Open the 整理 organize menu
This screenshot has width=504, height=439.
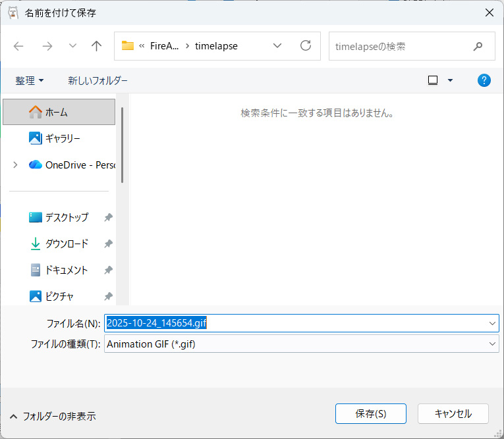point(30,80)
